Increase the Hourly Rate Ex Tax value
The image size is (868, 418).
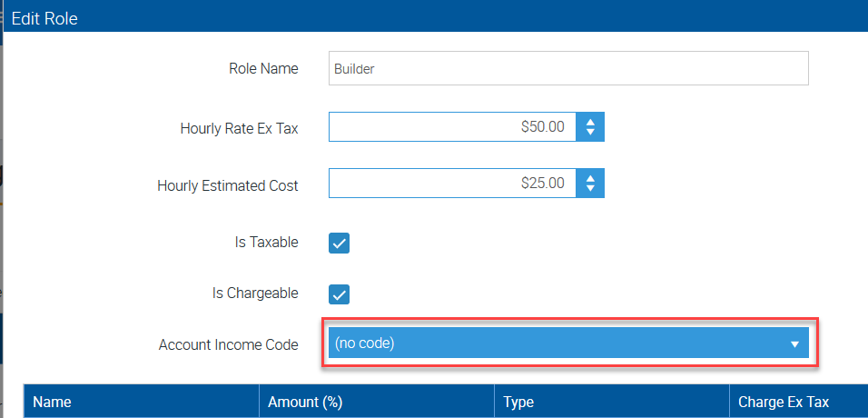tap(590, 122)
